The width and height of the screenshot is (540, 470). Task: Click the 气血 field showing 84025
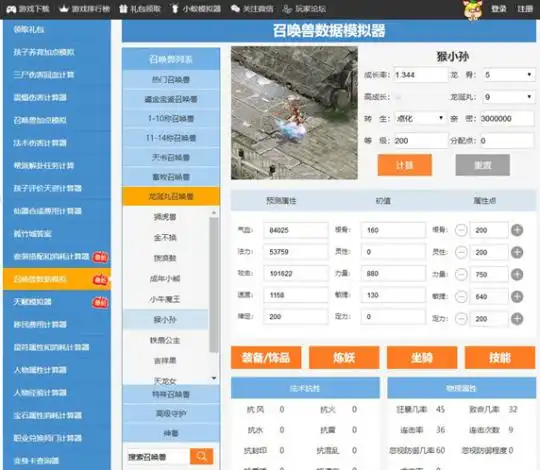(x=295, y=230)
